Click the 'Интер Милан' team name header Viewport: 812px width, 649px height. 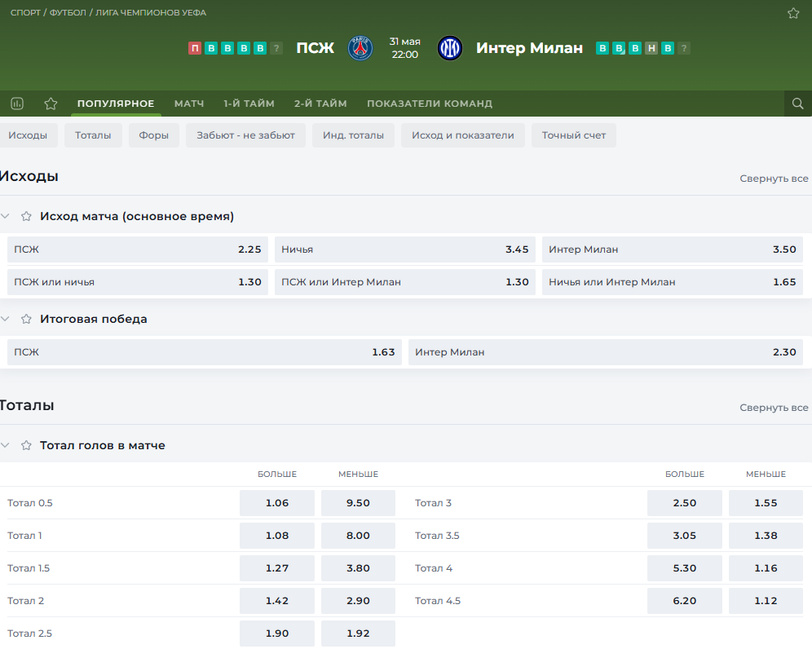point(529,48)
